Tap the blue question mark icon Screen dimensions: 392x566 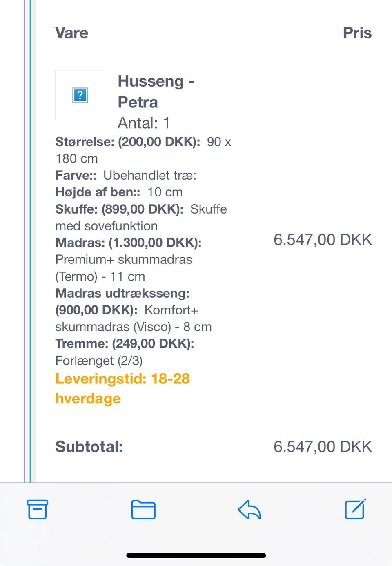click(x=80, y=95)
